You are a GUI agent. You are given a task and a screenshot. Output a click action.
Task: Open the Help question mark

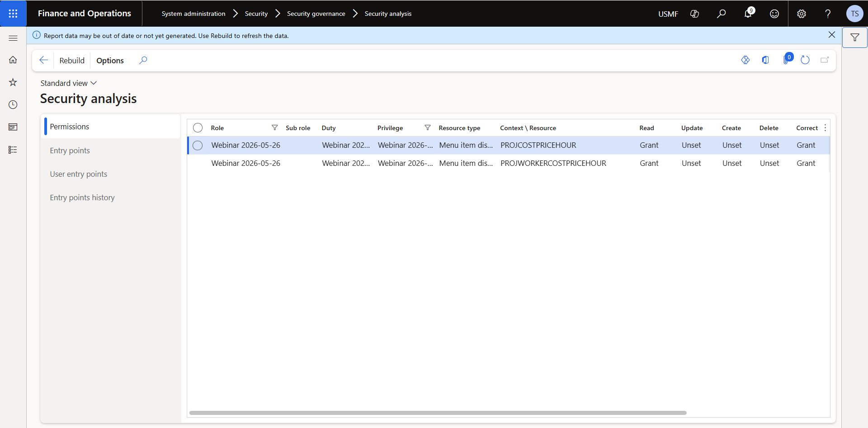pos(828,14)
